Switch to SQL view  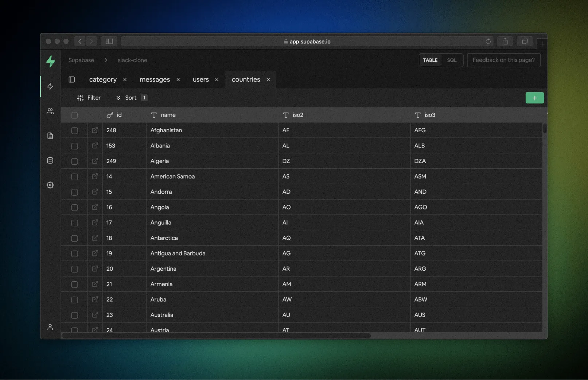click(x=452, y=60)
